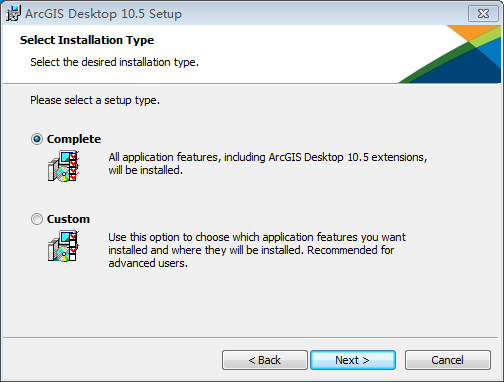Click the Select Installation Type heading
The width and height of the screenshot is (504, 382).
coord(87,40)
